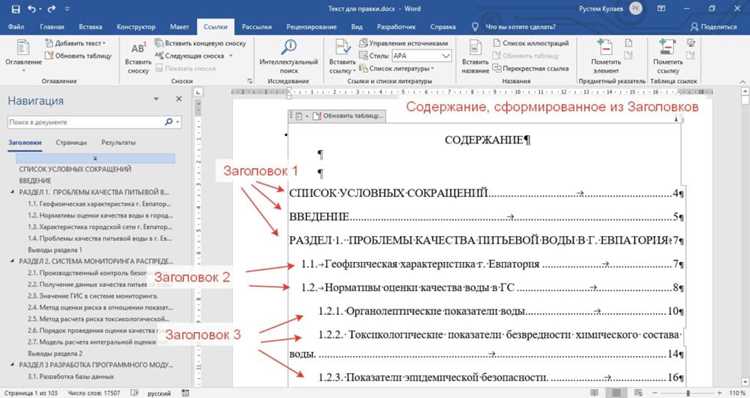The image size is (750, 398).
Task: Click 'Страница 1 из 103' in status bar
Action: click(30, 393)
